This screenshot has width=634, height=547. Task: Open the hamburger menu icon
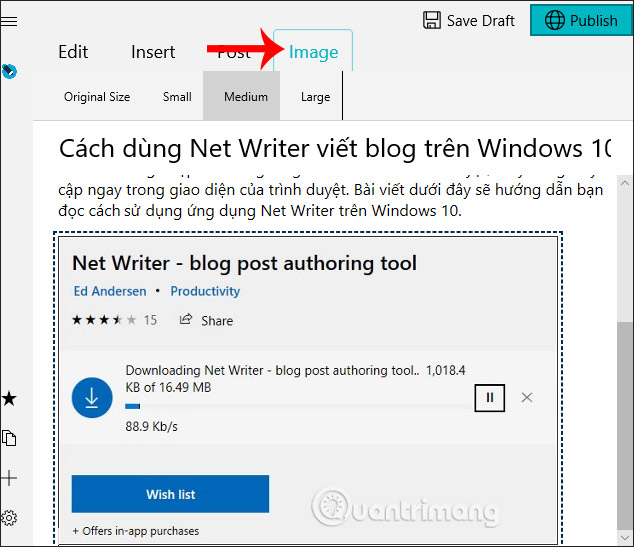click(x=9, y=21)
